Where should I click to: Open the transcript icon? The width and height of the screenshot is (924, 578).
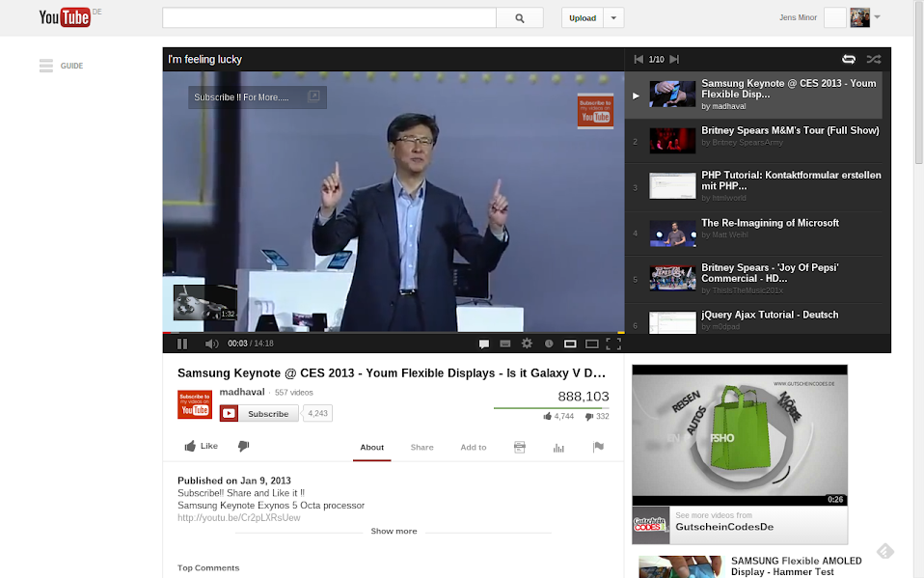(x=519, y=448)
